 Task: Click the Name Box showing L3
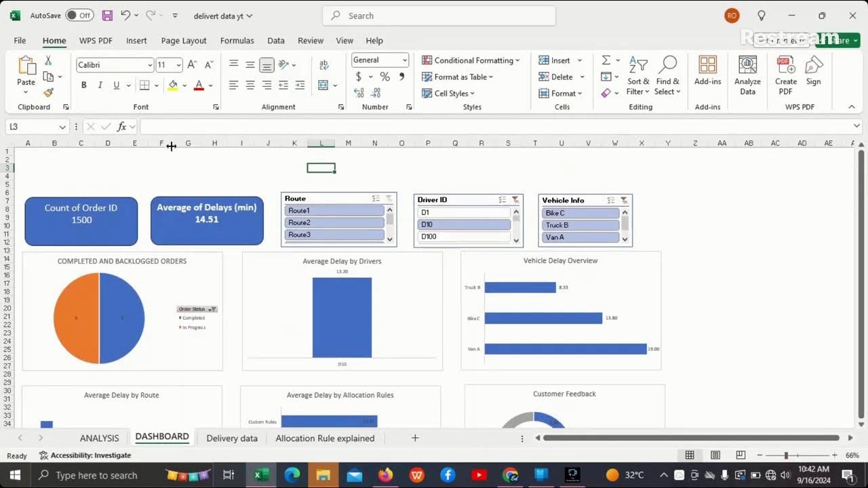click(x=37, y=127)
